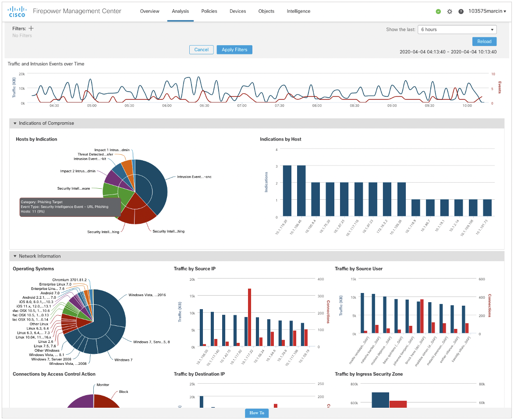Click the 'Traffic by Source User' title

point(358,268)
